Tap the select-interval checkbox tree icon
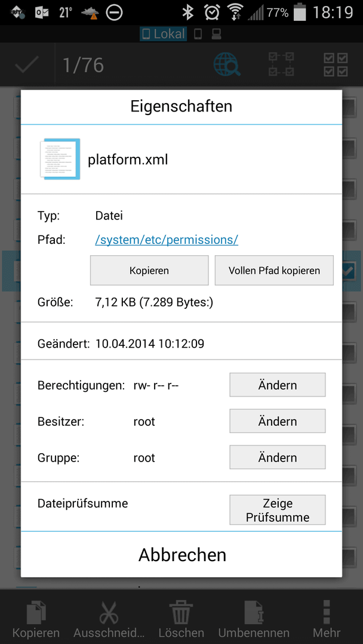Image resolution: width=363 pixels, height=644 pixels. pyautogui.click(x=281, y=64)
